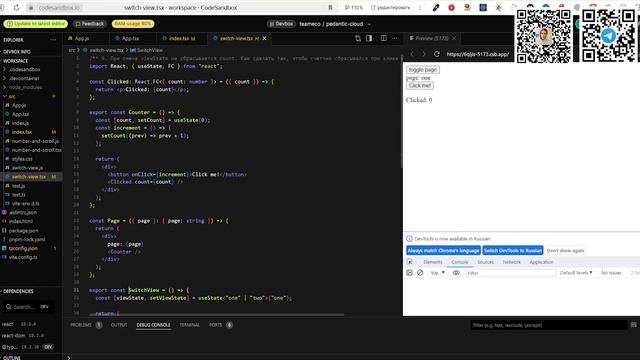The width and height of the screenshot is (640, 360).
Task: Click the 'toggle page' button in preview
Action: (422, 70)
